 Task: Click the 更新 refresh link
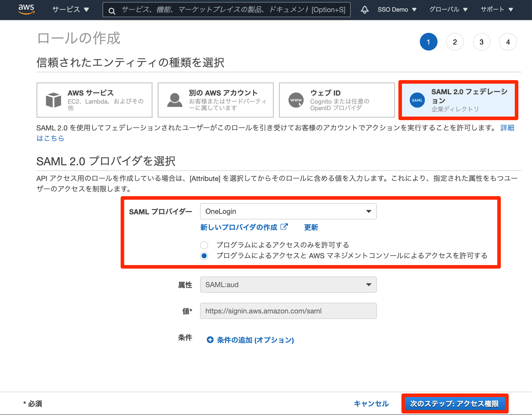click(311, 227)
